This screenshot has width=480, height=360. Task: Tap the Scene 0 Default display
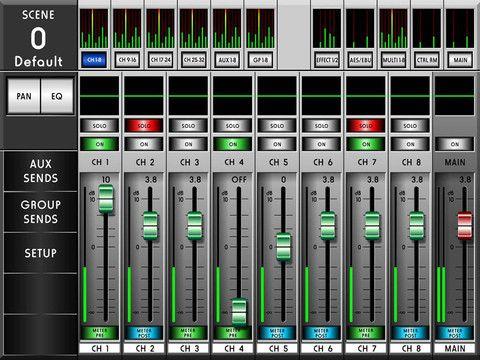pyautogui.click(x=39, y=37)
